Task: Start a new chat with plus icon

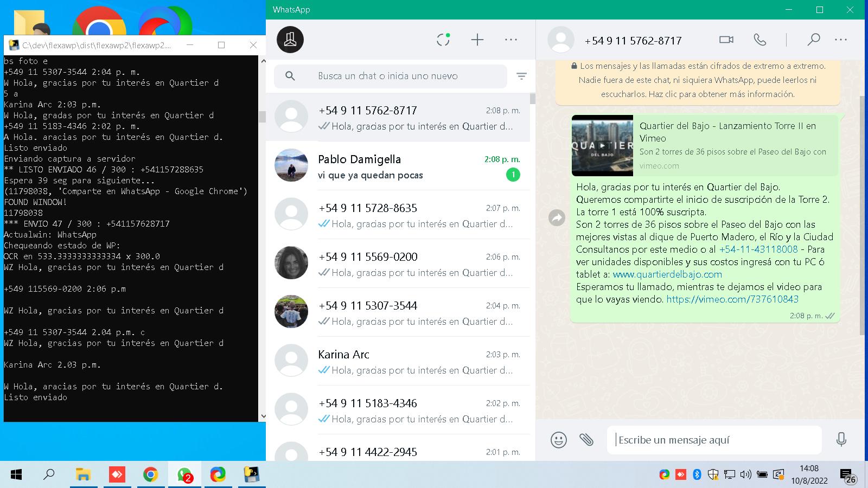Action: (x=477, y=40)
